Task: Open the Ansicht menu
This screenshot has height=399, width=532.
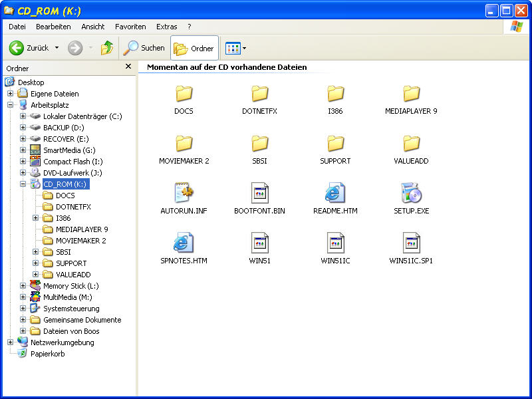Action: [x=92, y=27]
